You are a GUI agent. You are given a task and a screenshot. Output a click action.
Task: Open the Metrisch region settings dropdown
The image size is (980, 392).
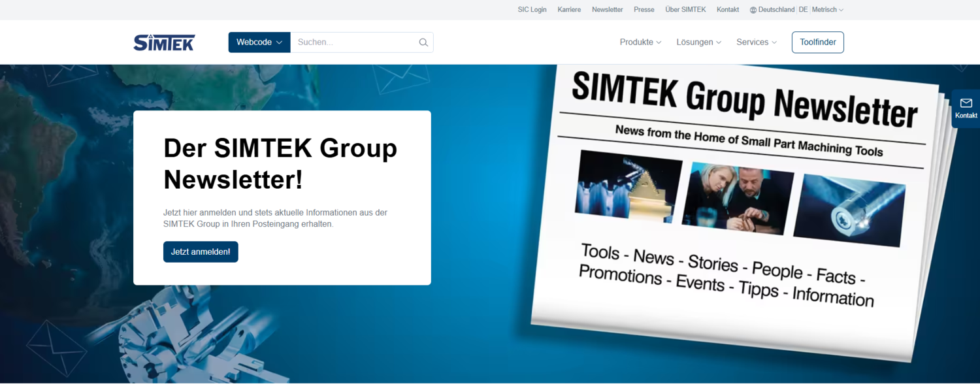827,10
